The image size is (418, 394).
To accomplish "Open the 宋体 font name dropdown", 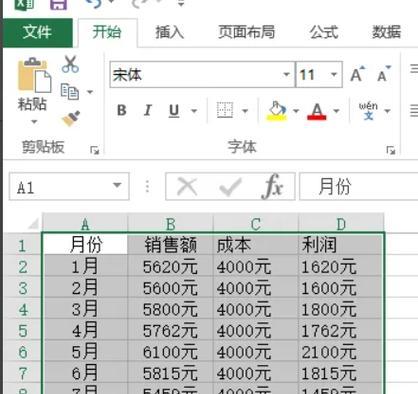I will point(286,74).
